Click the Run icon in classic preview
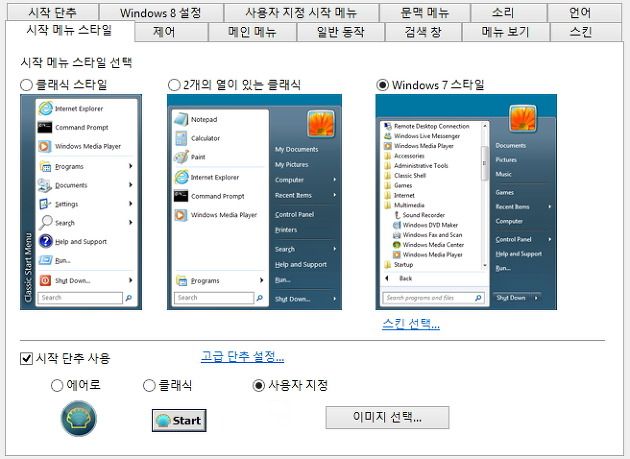 (x=45, y=260)
